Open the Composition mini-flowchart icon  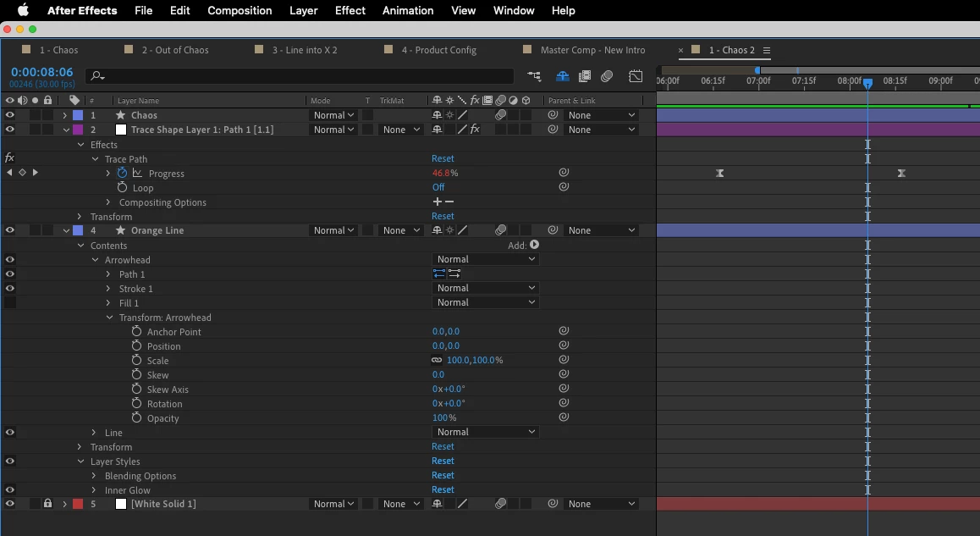(534, 76)
